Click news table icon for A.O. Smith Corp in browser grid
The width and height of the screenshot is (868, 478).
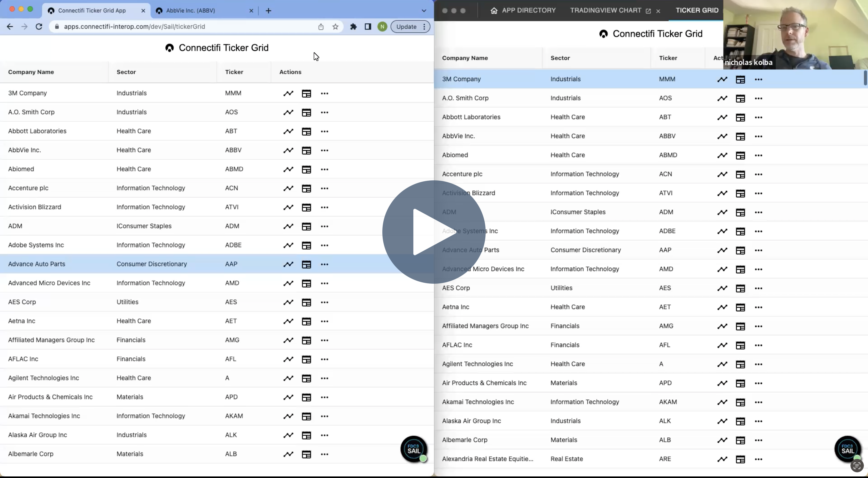(x=306, y=112)
